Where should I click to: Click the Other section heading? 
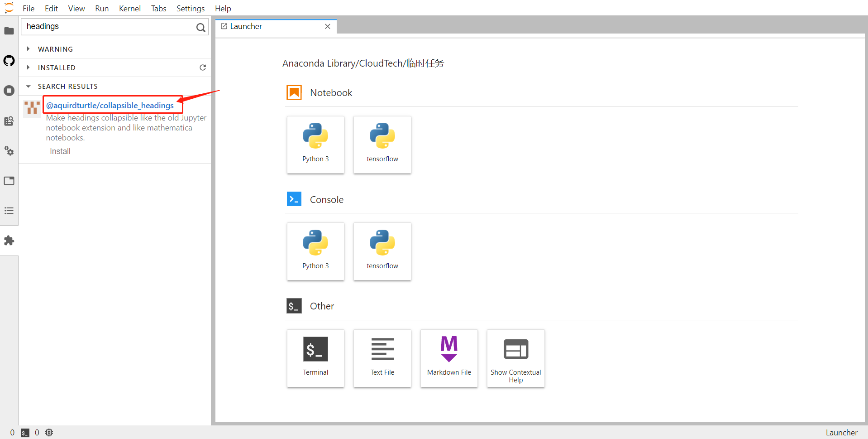[x=322, y=306]
